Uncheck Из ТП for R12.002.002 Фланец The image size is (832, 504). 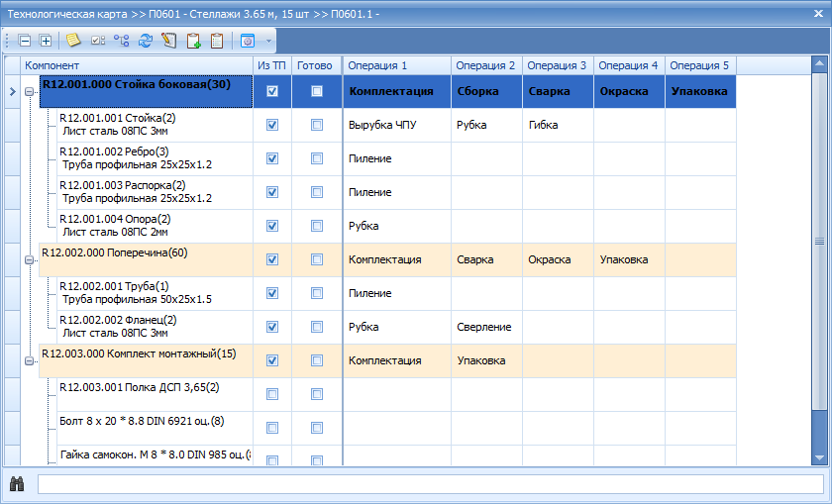pyautogui.click(x=272, y=327)
